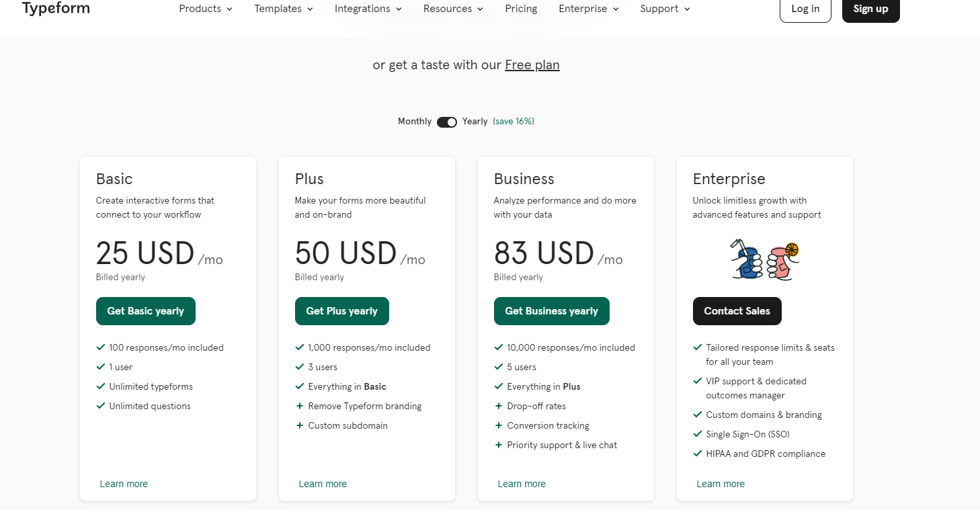
Task: Click checkmark beside 3 users
Action: (x=300, y=367)
